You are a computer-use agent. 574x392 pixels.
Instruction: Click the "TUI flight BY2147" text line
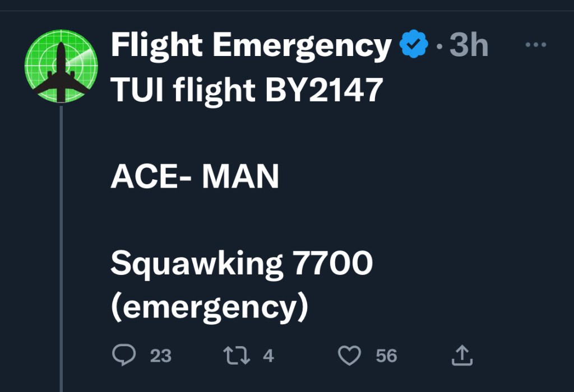coord(247,90)
